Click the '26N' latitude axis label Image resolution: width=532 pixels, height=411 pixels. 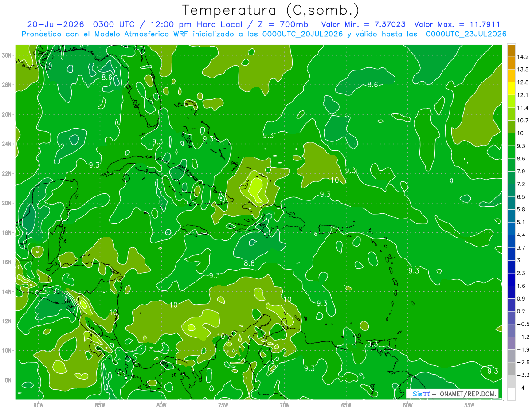click(7, 114)
